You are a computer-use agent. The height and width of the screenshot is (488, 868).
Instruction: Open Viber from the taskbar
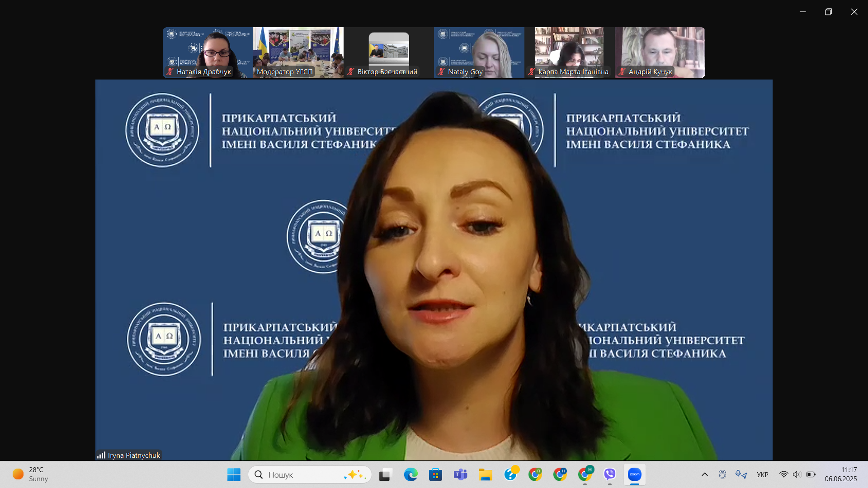pos(609,474)
